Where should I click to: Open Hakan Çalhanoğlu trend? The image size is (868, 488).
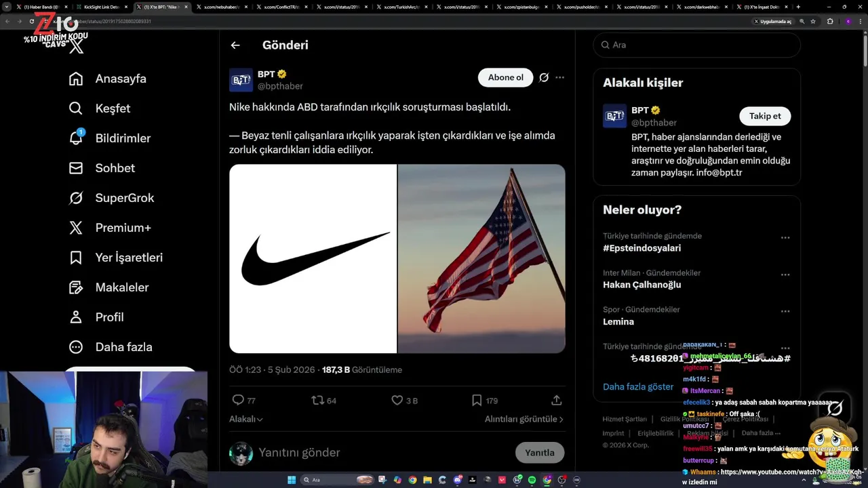point(642,285)
